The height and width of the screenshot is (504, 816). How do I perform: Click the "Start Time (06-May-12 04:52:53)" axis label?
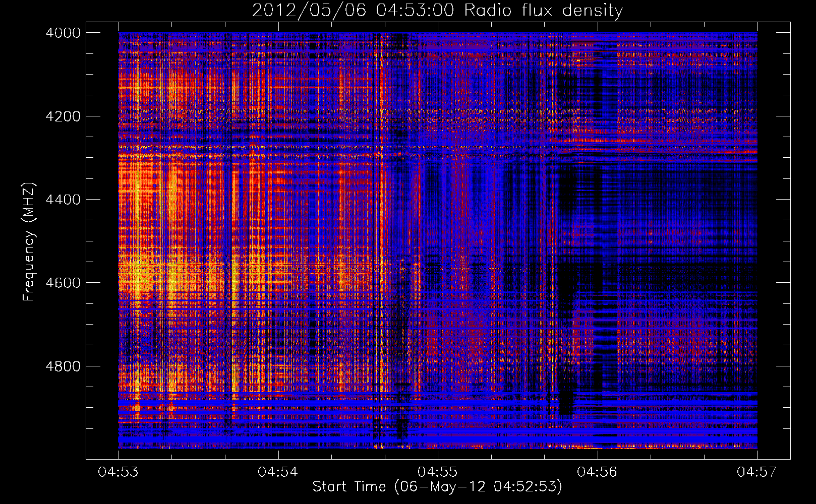pos(437,487)
